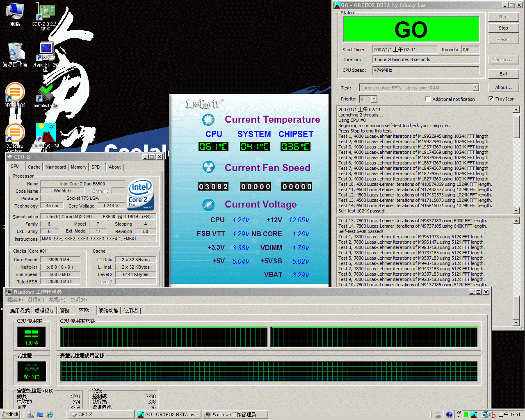Screen dimensions: 525x420
Task: Click the blue help question mark icon on taskbar
Action: (x=449, y=415)
